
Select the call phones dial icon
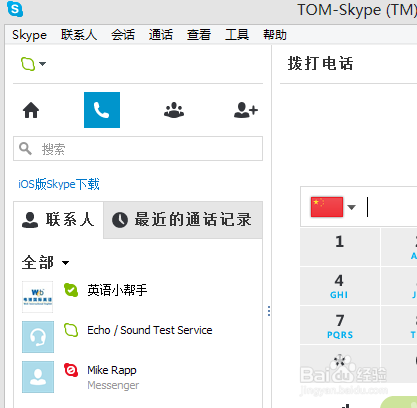[102, 110]
